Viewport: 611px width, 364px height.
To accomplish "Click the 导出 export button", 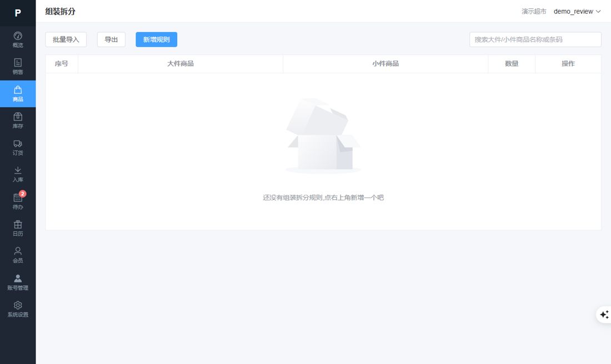I will coord(111,39).
